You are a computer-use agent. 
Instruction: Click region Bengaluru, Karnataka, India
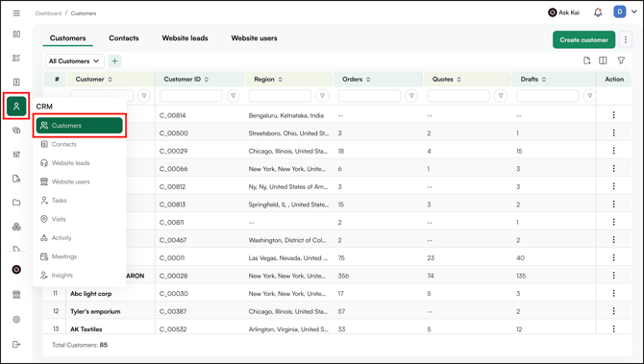[286, 115]
